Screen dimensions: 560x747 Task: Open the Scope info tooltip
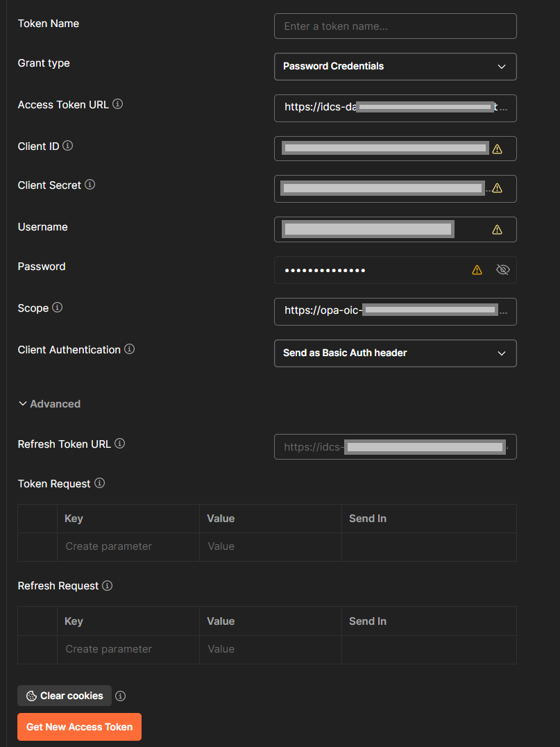tap(56, 307)
